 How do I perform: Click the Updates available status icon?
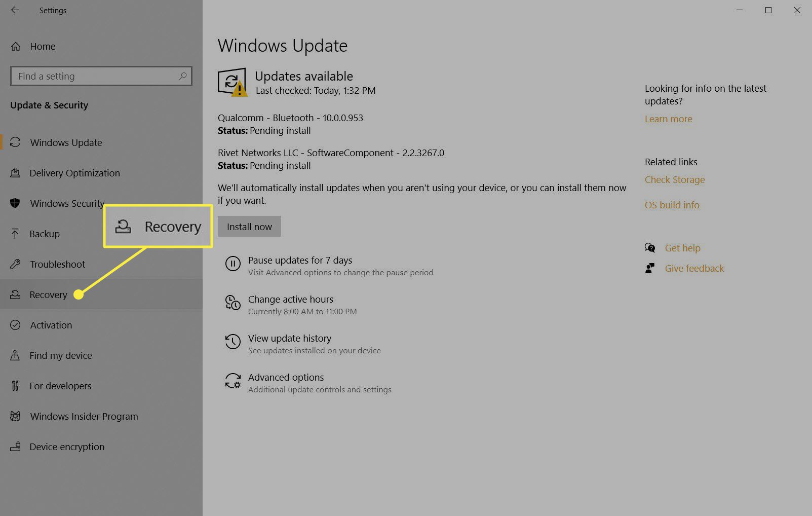[x=233, y=82]
